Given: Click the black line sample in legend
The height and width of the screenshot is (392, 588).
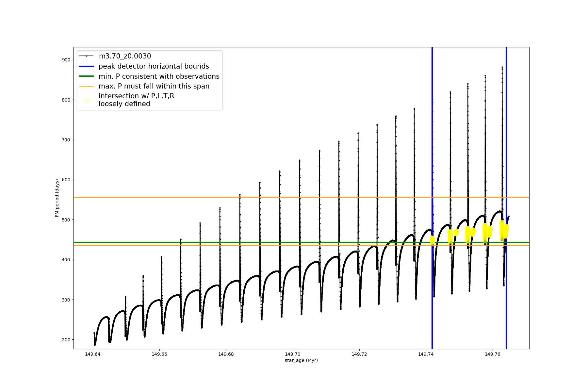Looking at the screenshot, I should click(87, 56).
